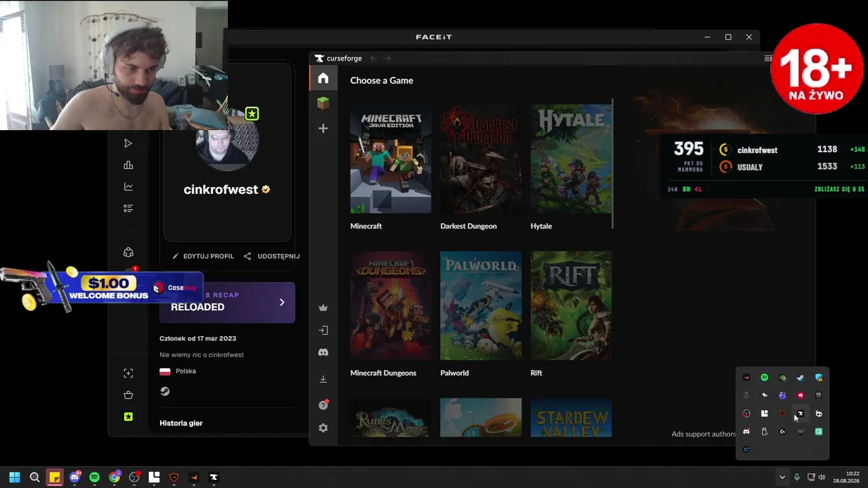Click UDOSTĘPNIJ to share the FACEIT profile
The width and height of the screenshot is (868, 488).
point(272,256)
